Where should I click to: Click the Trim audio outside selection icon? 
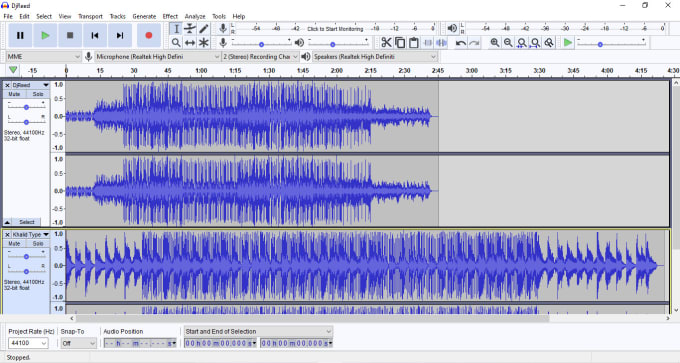(x=428, y=43)
